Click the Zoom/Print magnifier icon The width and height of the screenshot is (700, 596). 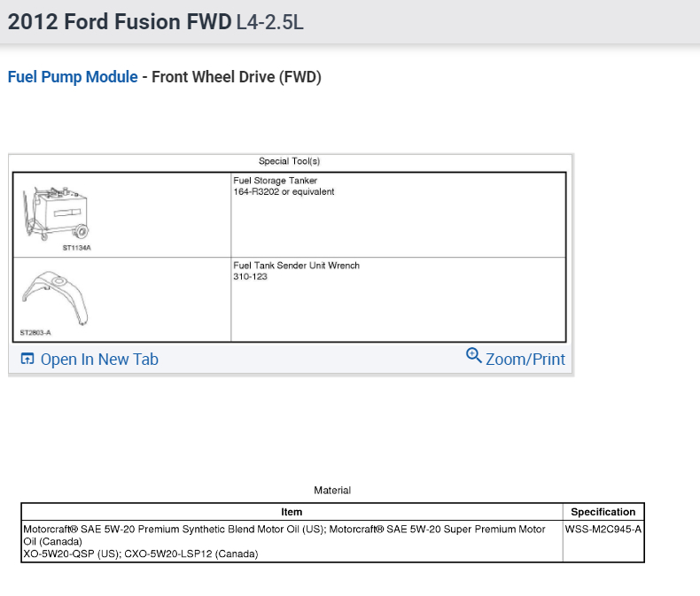click(x=473, y=356)
